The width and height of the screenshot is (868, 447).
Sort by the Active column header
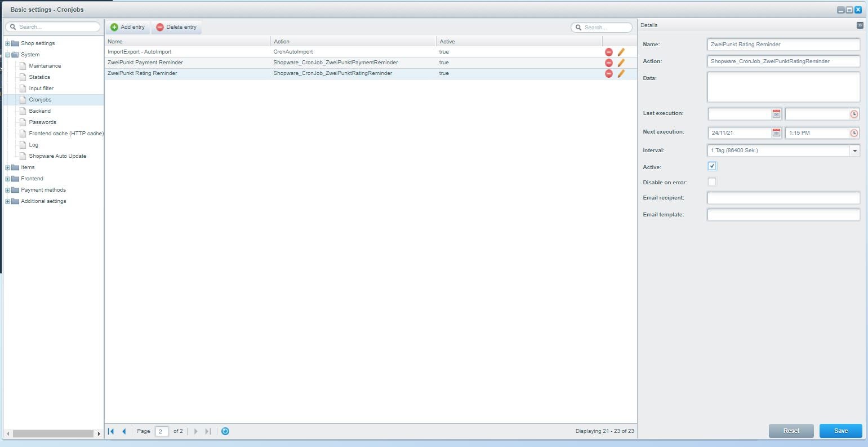coord(519,42)
